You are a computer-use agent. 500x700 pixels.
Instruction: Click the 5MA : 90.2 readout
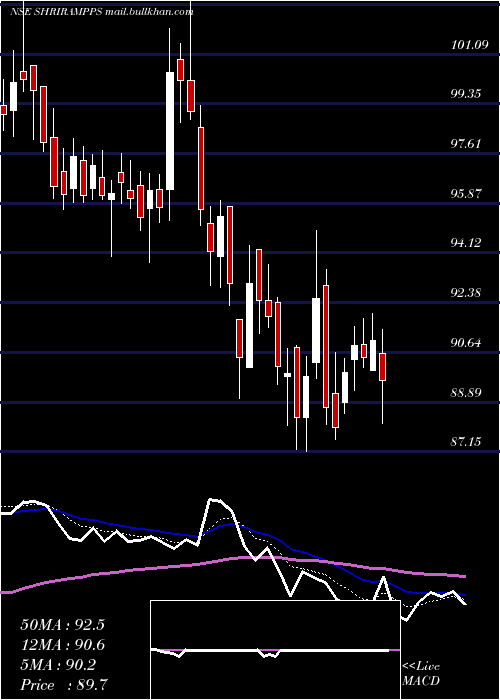coord(58,665)
